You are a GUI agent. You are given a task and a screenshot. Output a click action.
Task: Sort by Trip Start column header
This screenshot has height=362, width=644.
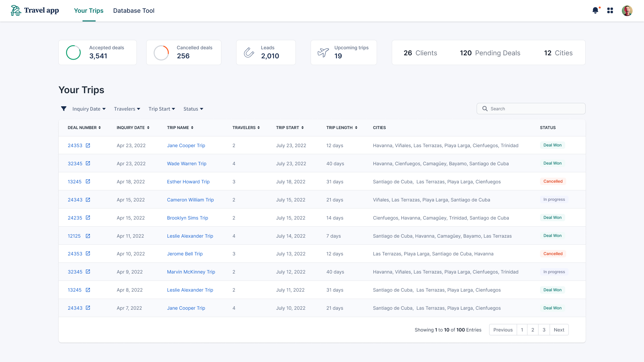[x=290, y=128]
